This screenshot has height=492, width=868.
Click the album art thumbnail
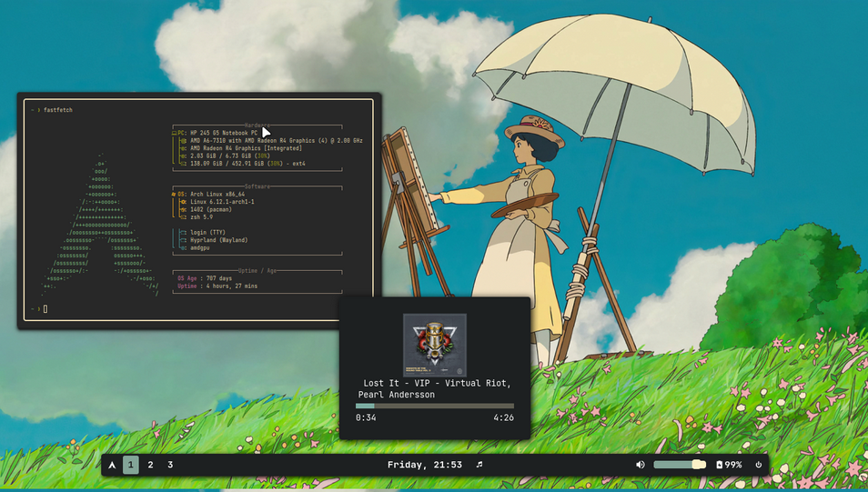(435, 346)
